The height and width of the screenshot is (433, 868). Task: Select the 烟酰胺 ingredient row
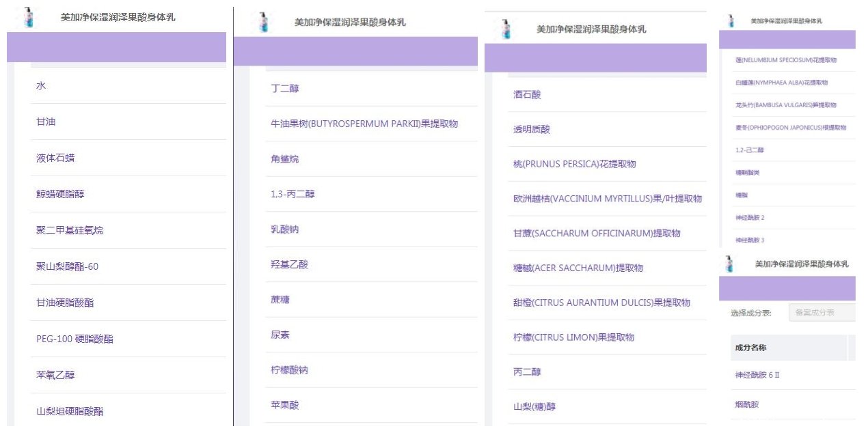tap(746, 404)
